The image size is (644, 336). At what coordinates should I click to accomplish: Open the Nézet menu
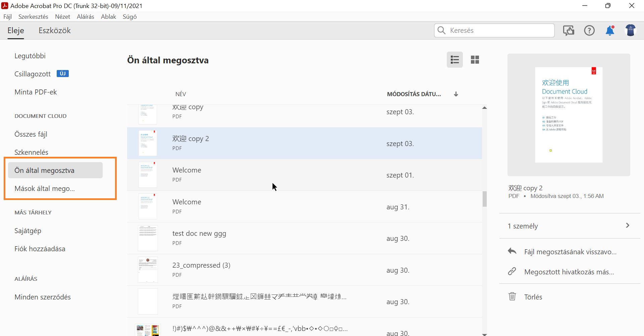(62, 17)
